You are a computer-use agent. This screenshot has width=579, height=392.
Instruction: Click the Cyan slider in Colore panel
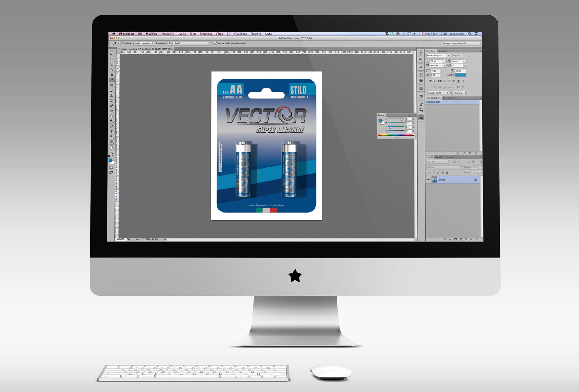[396, 119]
